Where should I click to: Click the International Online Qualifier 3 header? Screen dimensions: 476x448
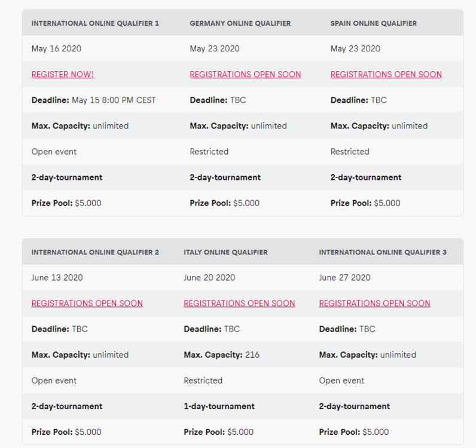coord(382,252)
